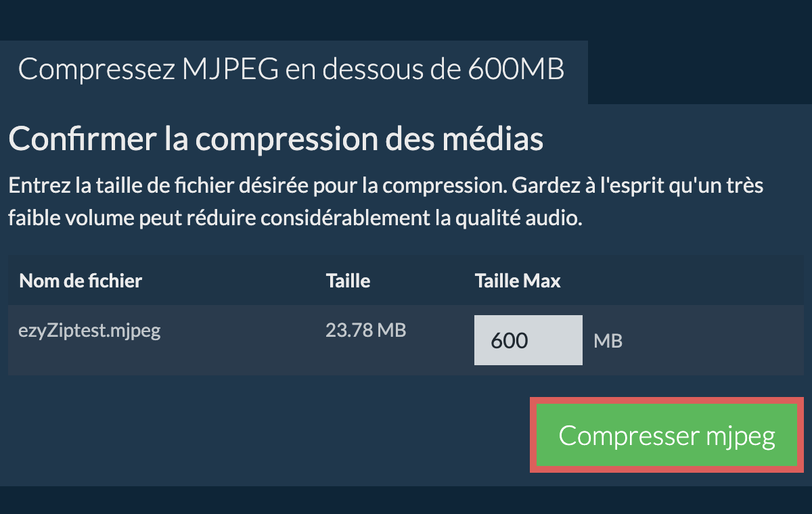Focus the Taille Max input showing 600
Screen dimensions: 812x514
[528, 340]
